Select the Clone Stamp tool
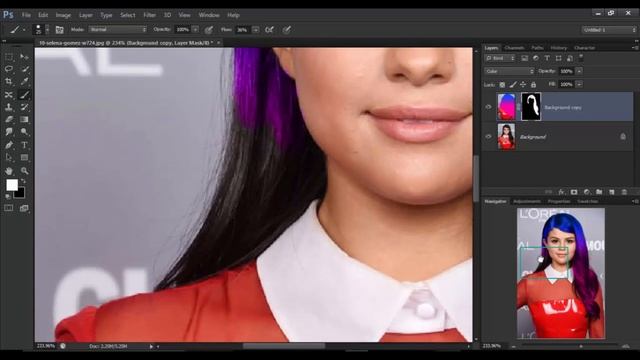Screen dimensions: 640x360 (9, 107)
